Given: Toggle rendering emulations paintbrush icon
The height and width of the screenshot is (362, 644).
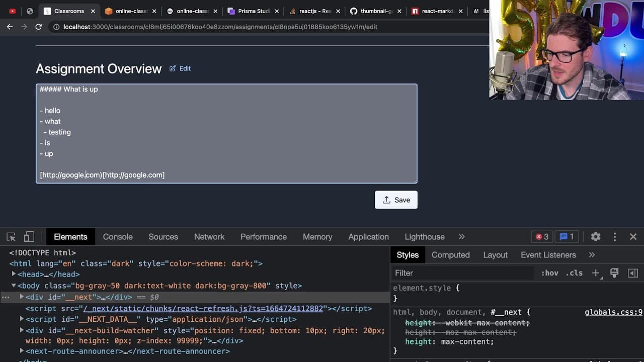Looking at the screenshot, I should [614, 273].
